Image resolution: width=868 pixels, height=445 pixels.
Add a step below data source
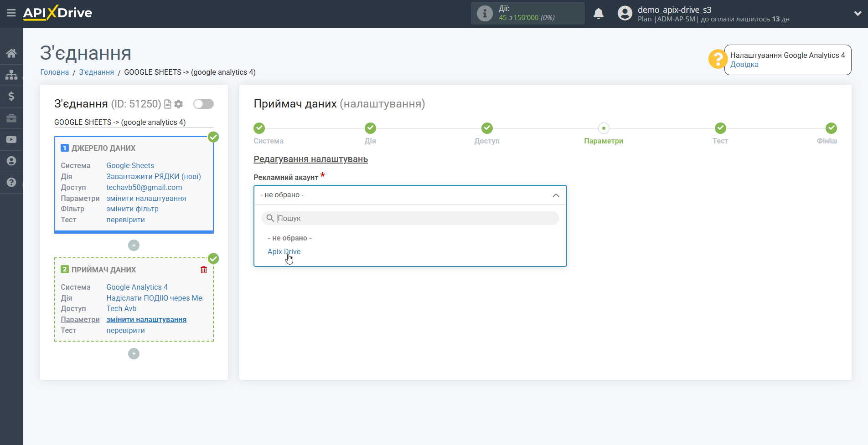click(134, 246)
